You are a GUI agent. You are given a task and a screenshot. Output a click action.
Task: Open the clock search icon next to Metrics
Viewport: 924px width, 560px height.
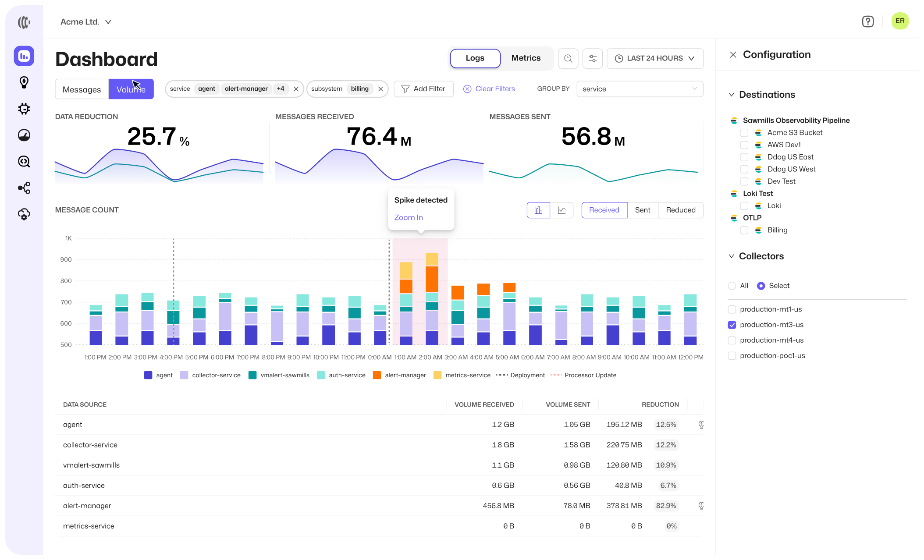point(568,58)
